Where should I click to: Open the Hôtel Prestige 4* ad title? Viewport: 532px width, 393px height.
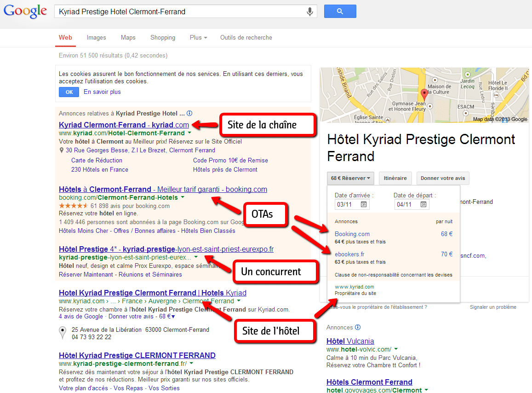[166, 249]
